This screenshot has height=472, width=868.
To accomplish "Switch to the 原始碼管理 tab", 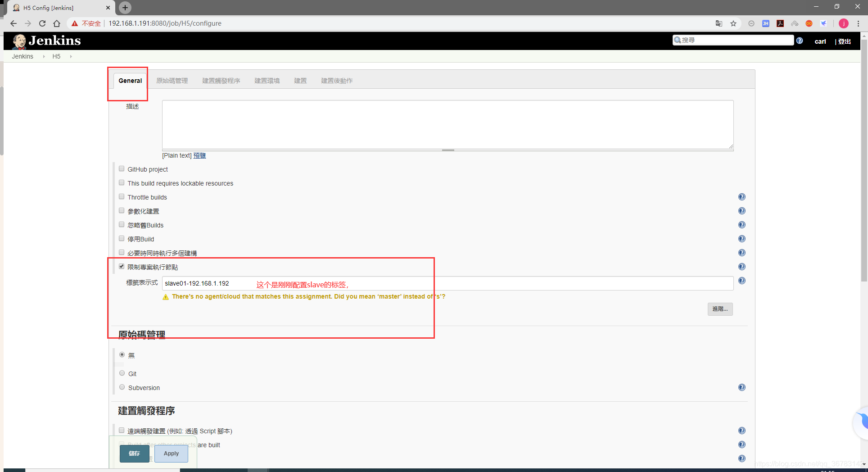I will pos(172,81).
